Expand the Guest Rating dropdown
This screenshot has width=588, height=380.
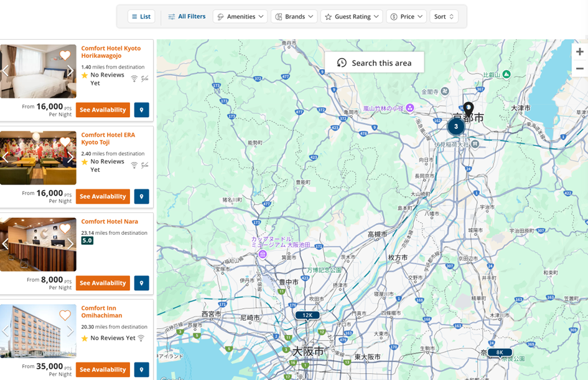[352, 17]
